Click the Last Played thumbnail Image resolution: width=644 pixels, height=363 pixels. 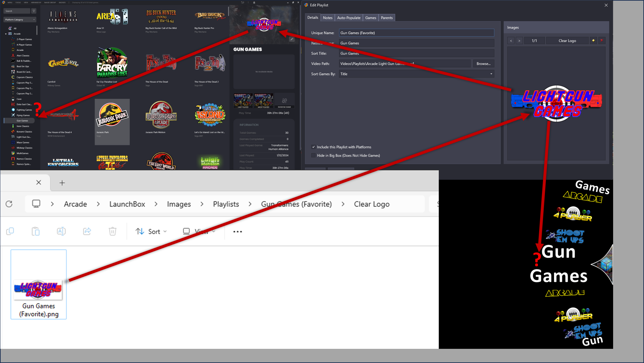(x=243, y=101)
